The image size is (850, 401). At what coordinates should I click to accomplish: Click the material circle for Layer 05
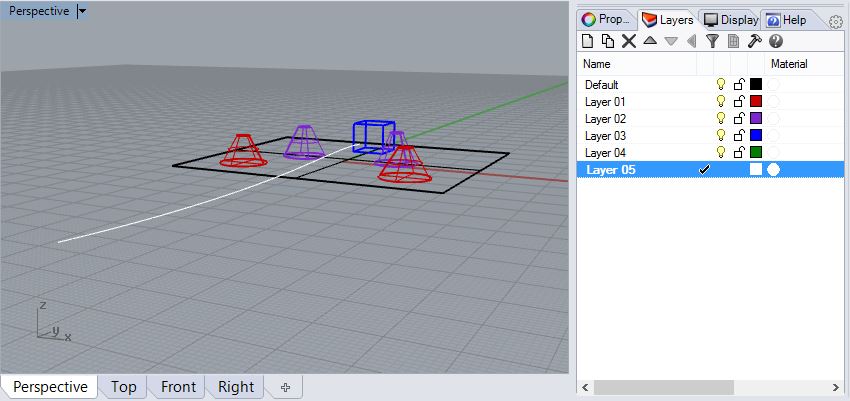click(774, 170)
